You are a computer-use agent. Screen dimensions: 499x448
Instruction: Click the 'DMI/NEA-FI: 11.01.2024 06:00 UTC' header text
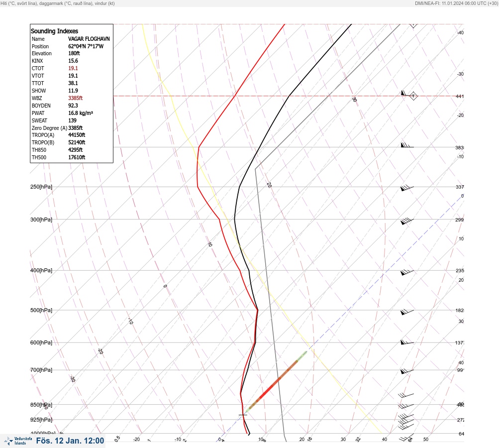451,3
